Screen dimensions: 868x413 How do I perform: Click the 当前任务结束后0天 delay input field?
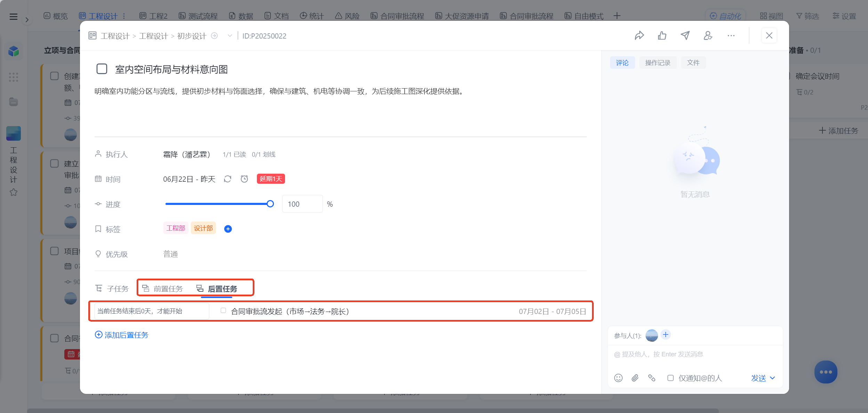(x=152, y=311)
